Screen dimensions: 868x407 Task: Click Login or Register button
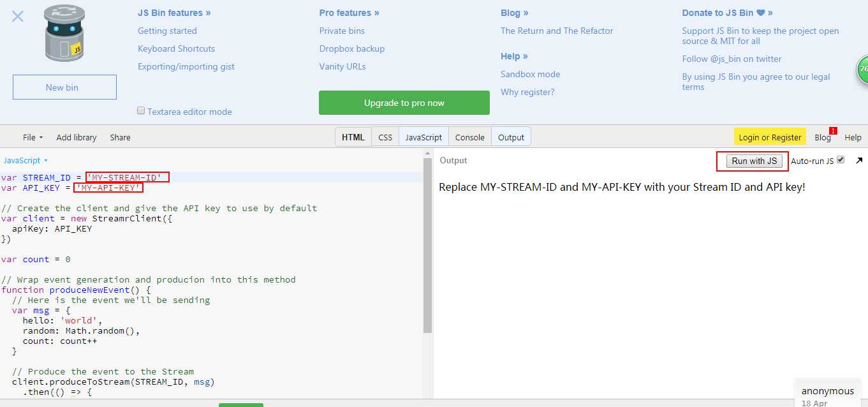point(770,137)
